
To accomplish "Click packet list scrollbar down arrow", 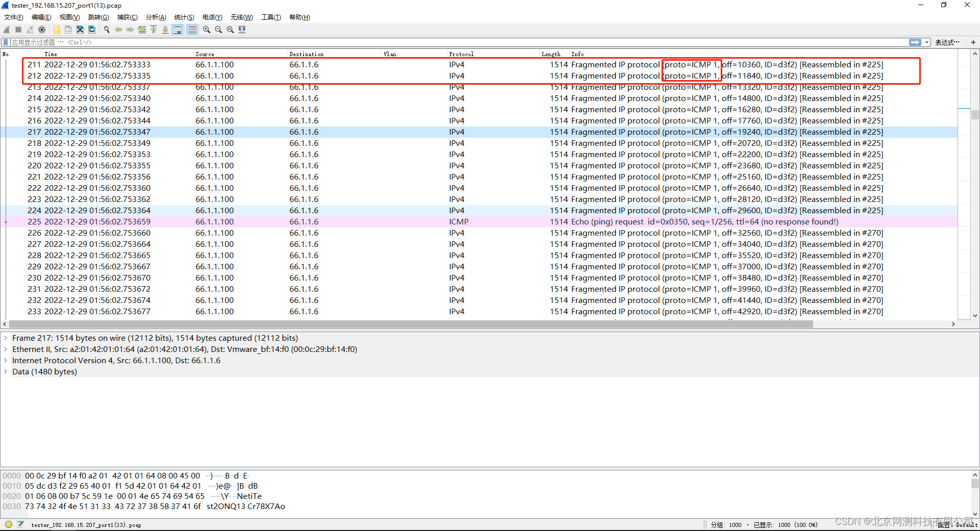I will point(975,316).
